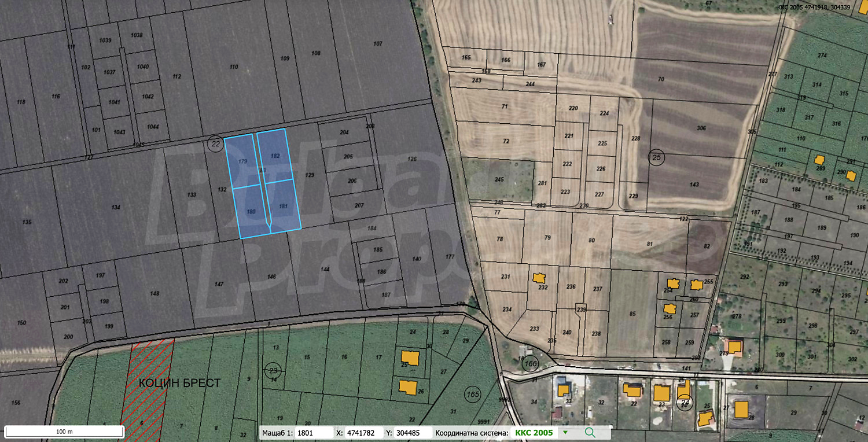Select the circled block marker 166
The width and height of the screenshot is (868, 442).
point(530,364)
